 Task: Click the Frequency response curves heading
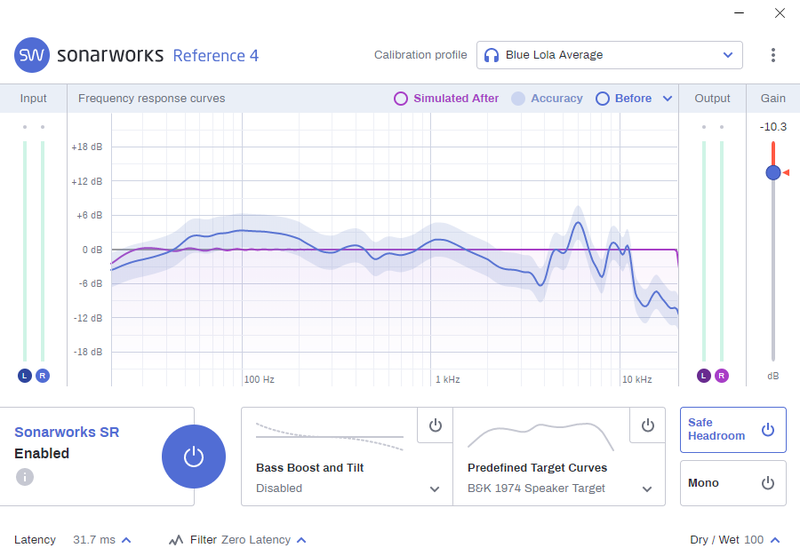pos(152,98)
